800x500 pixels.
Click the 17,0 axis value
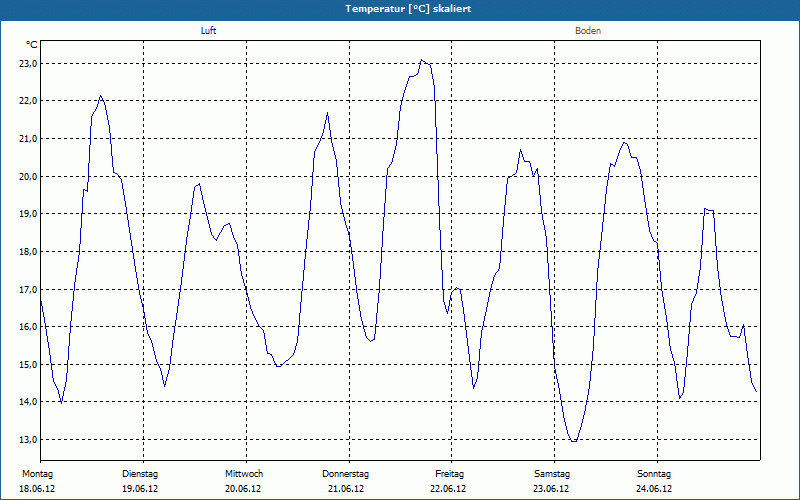[28, 289]
